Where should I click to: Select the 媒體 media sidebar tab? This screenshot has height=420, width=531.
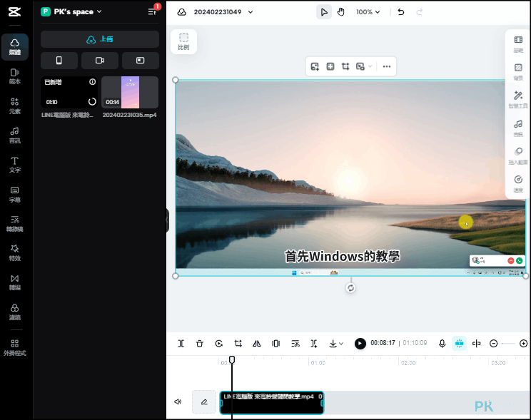[x=14, y=46]
